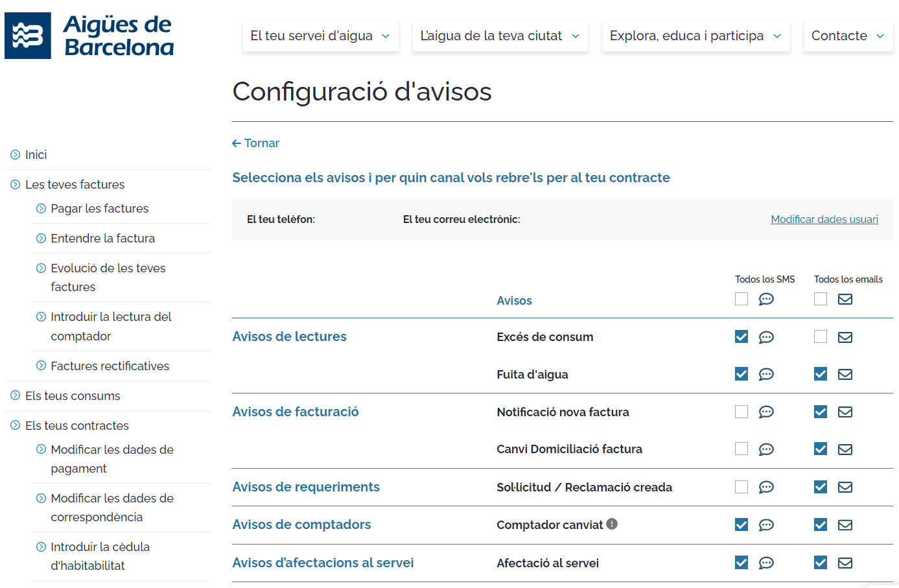Enable SMS for Notificació nova factura

(741, 412)
